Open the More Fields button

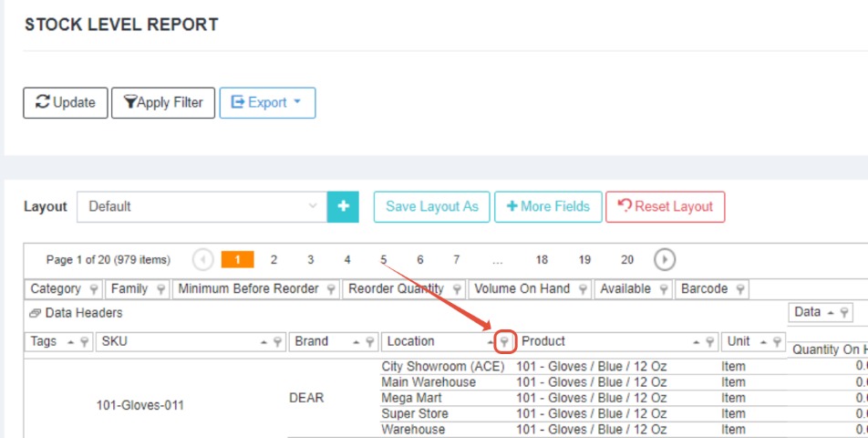pyautogui.click(x=547, y=206)
